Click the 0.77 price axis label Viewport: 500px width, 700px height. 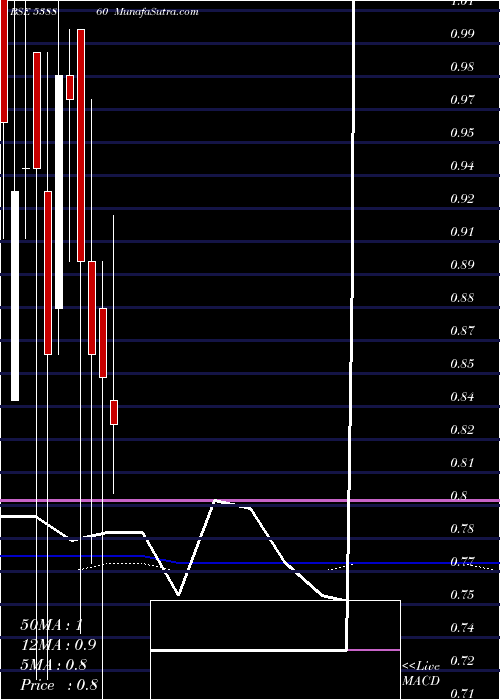(x=462, y=562)
